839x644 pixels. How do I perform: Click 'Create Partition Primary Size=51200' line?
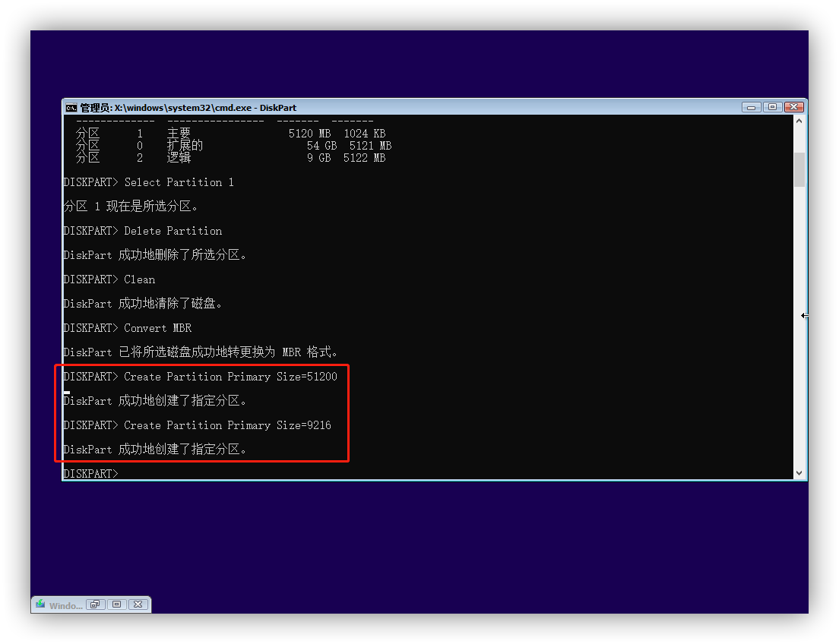[x=200, y=377]
